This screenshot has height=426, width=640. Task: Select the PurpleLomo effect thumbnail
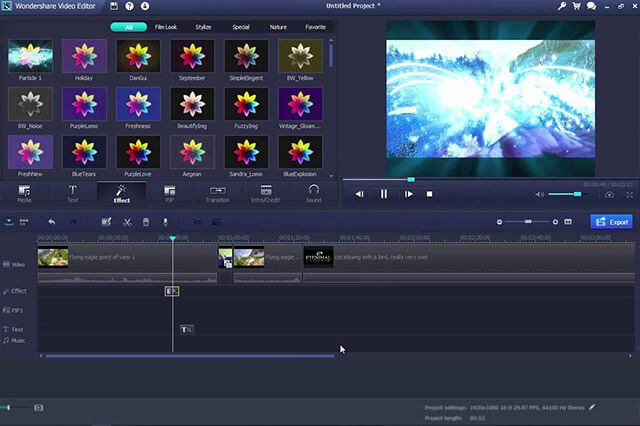coord(84,104)
